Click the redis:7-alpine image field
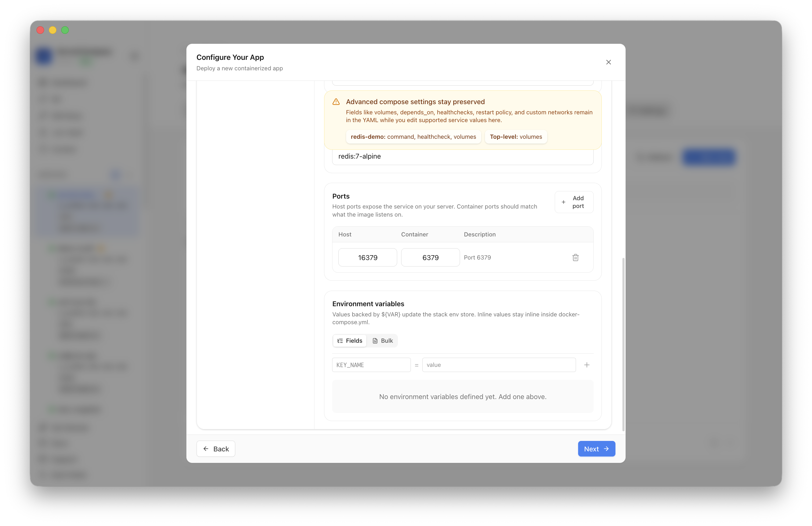Image resolution: width=812 pixels, height=526 pixels. 463,156
